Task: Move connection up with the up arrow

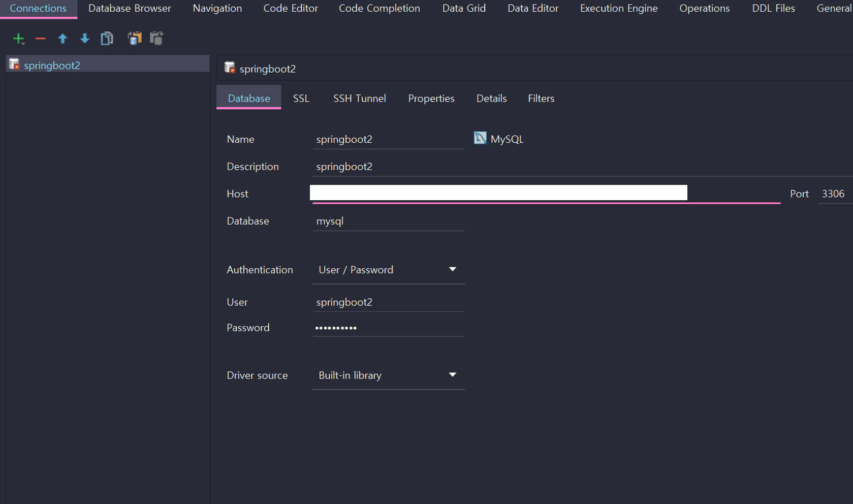Action: (62, 39)
